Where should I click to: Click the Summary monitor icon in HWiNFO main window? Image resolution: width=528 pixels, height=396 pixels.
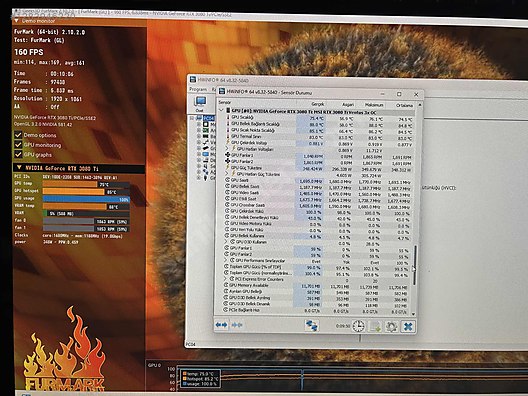(200, 102)
